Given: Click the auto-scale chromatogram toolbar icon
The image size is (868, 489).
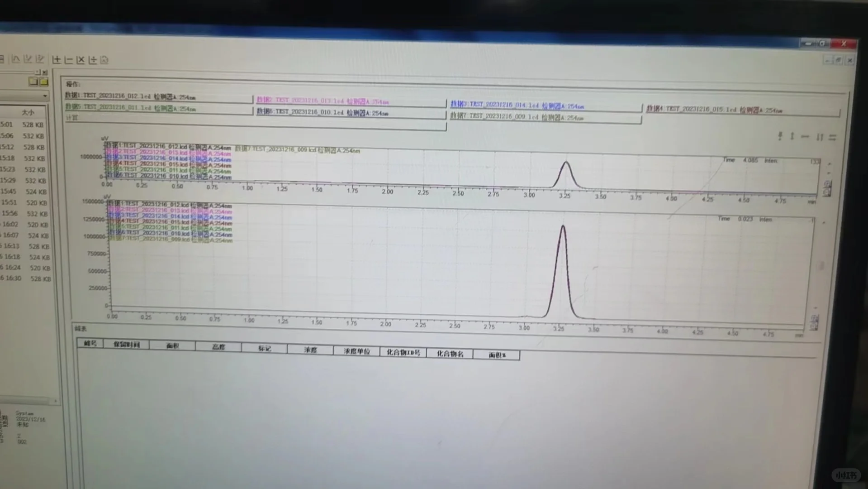Looking at the screenshot, I should coord(104,60).
